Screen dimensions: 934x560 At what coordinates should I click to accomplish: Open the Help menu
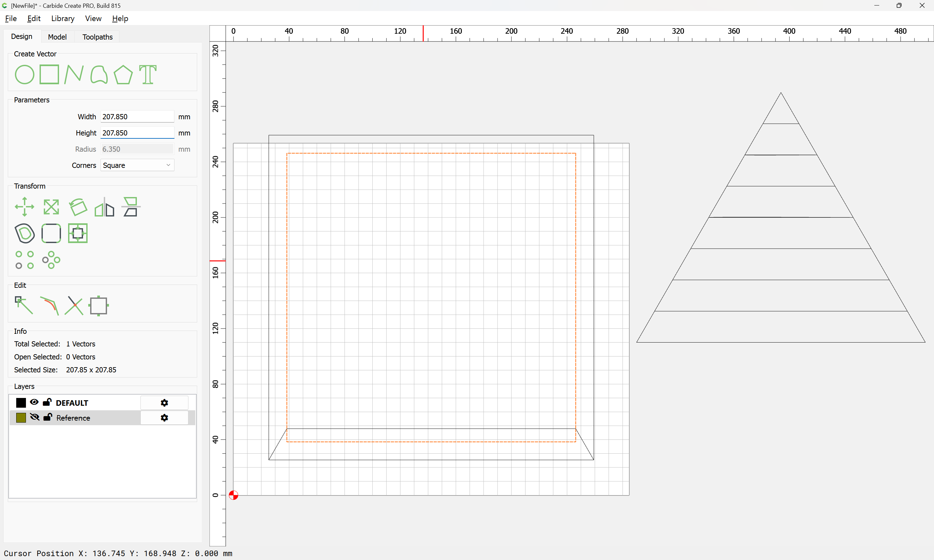pyautogui.click(x=120, y=18)
